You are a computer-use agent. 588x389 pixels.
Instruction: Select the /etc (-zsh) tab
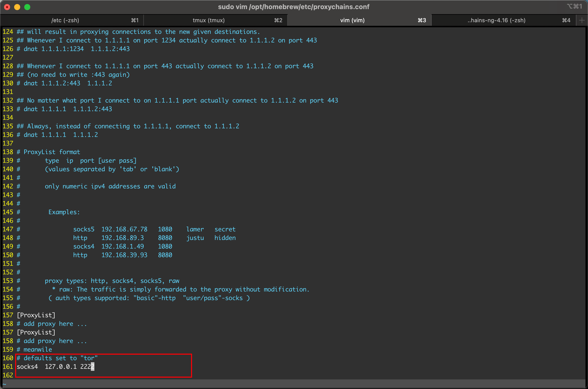pos(65,20)
